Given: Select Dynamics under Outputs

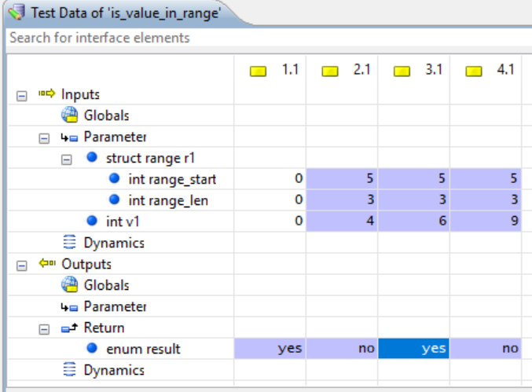Looking at the screenshot, I should click(x=114, y=370).
